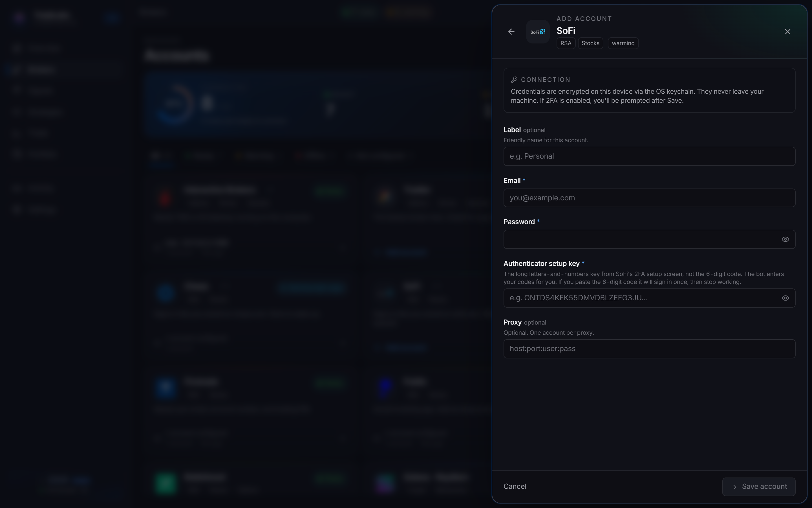Focus the Label input field
This screenshot has width=812, height=508.
pyautogui.click(x=649, y=156)
